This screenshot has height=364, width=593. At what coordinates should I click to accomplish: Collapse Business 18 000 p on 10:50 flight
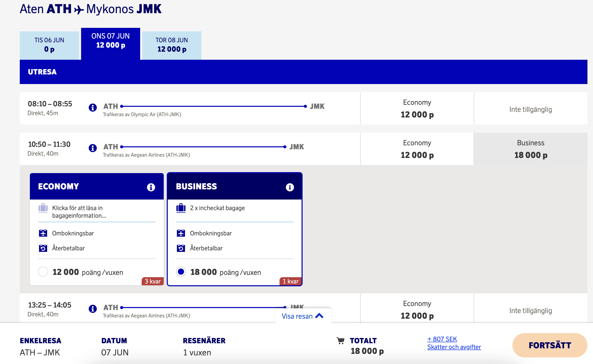click(x=530, y=149)
